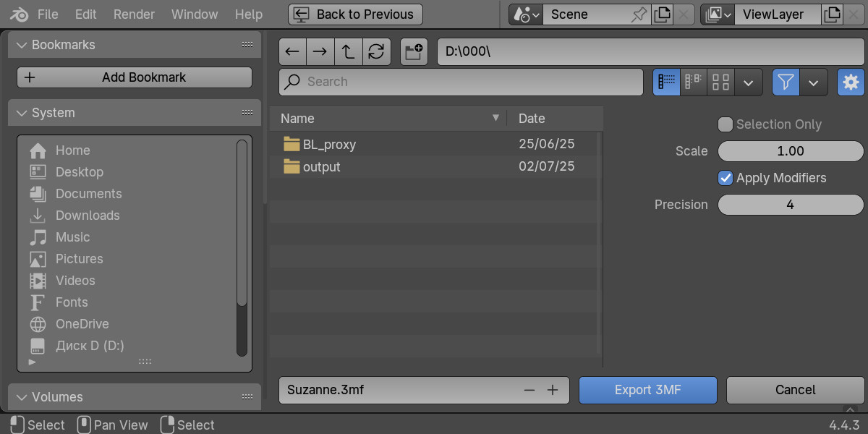Open the Help menu

click(x=249, y=14)
